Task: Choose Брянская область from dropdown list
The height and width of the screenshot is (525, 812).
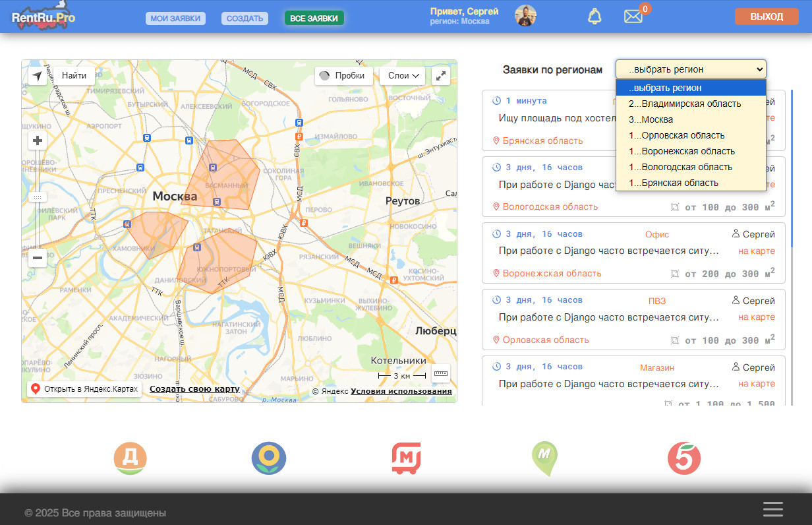Action: point(691,183)
